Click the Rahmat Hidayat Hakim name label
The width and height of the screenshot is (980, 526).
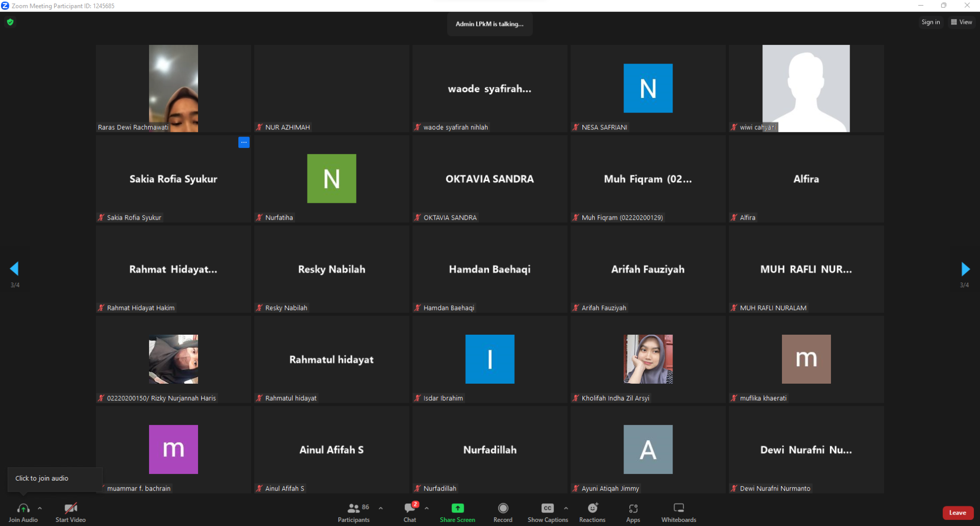point(141,308)
